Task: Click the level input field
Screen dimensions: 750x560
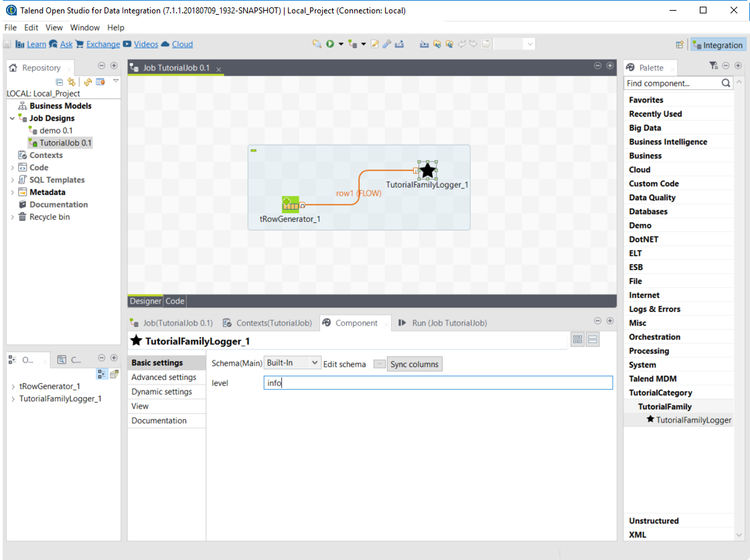Action: pos(438,383)
